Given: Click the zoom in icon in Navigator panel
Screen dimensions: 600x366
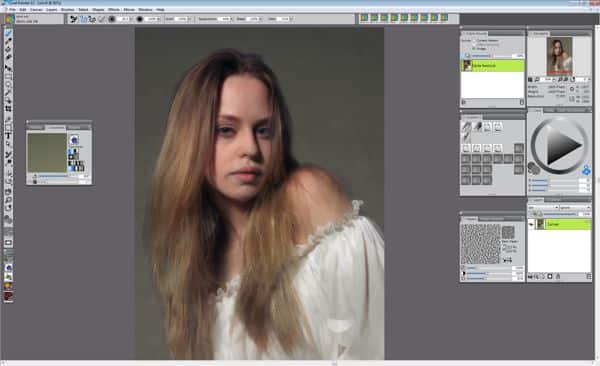Looking at the screenshot, I should tap(566, 80).
